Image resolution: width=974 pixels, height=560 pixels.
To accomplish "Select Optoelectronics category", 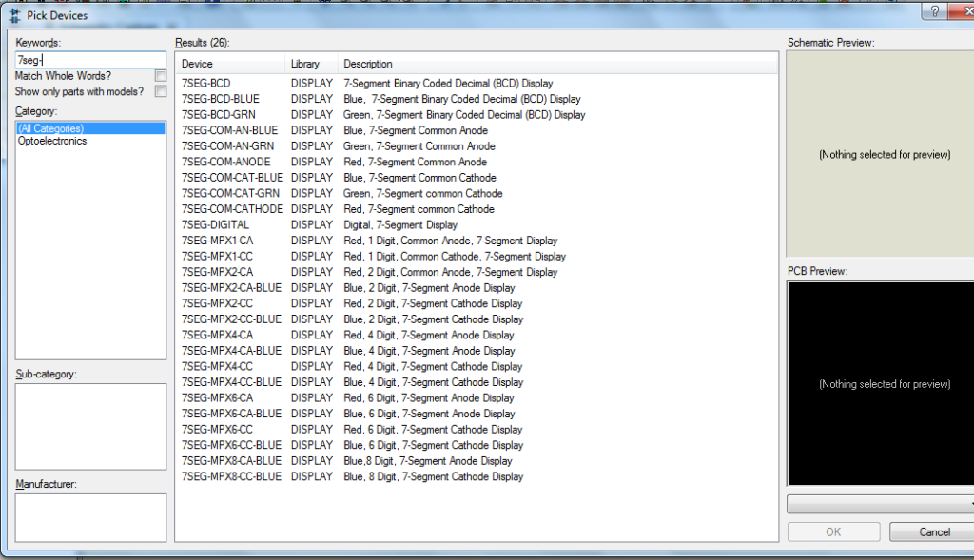I will point(52,141).
